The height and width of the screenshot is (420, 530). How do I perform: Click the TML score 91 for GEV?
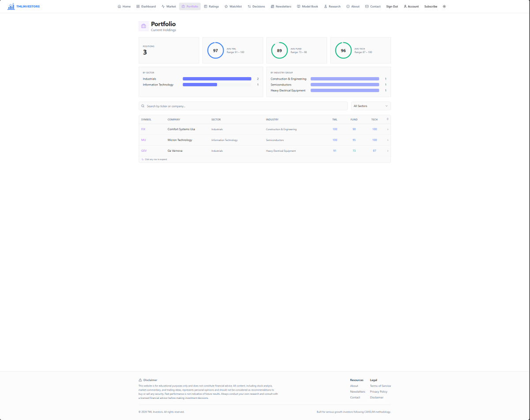click(335, 151)
